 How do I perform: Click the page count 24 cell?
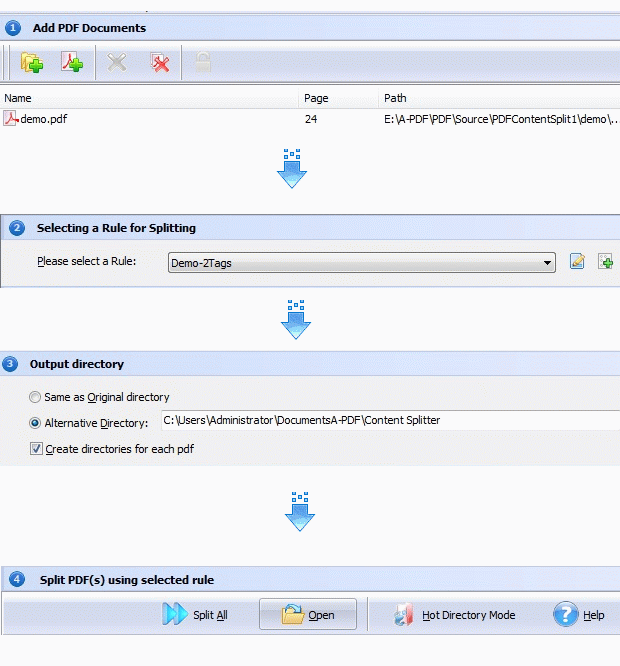pyautogui.click(x=311, y=119)
